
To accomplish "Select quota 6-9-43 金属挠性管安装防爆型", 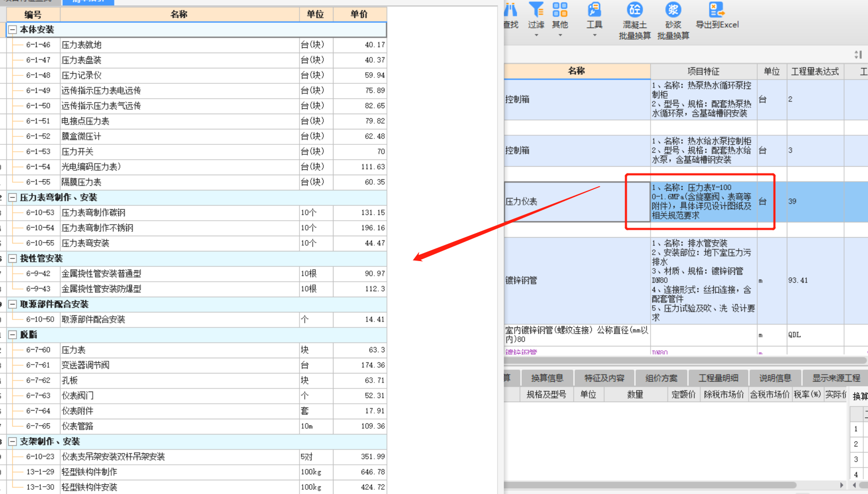I will 196,289.
